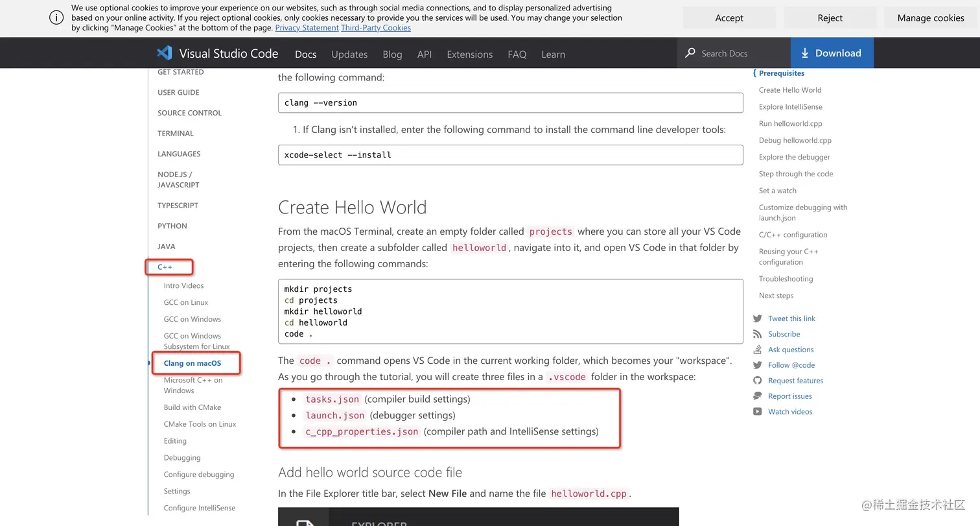Click the Visual Studio Code logo icon
Viewport: 980px width, 526px height.
pyautogui.click(x=165, y=53)
